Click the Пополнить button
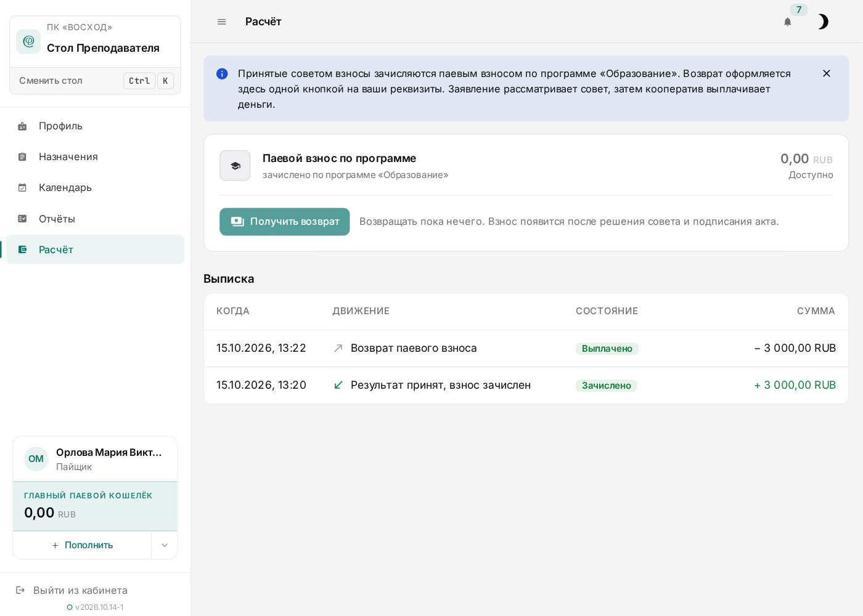This screenshot has height=616, width=863. tap(83, 545)
